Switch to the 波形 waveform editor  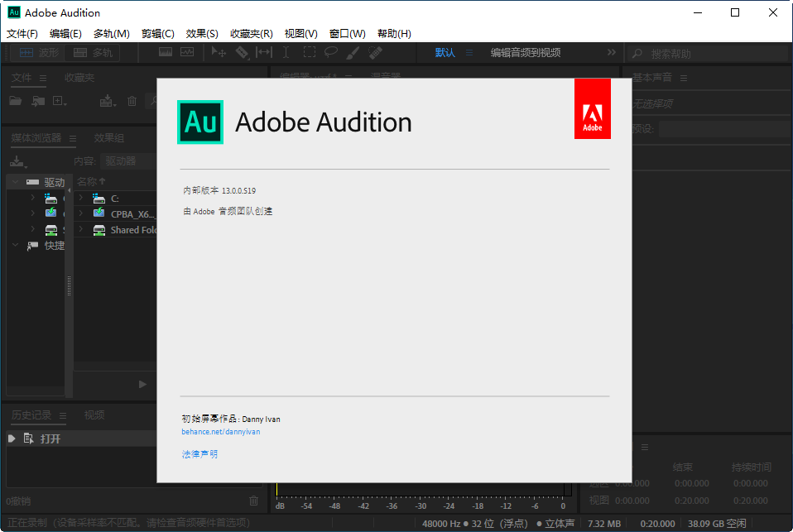tap(39, 53)
